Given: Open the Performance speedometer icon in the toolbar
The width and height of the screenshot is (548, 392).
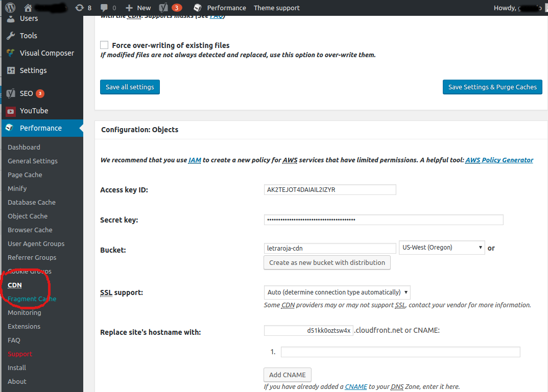Looking at the screenshot, I should click(197, 8).
